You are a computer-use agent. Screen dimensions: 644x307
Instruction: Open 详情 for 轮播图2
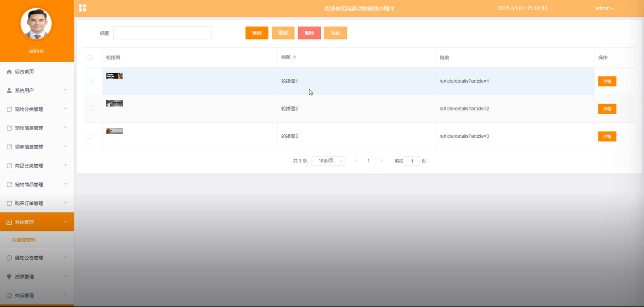point(607,109)
